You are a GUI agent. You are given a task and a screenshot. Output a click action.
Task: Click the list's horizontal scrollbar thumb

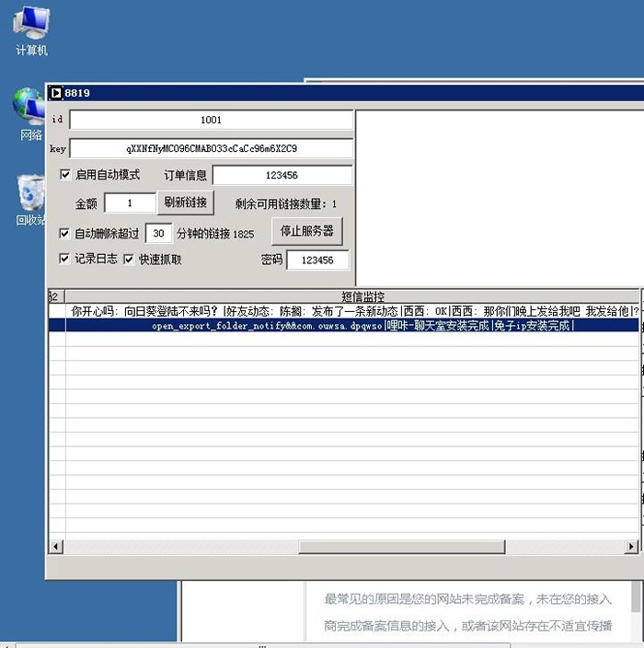point(401,548)
